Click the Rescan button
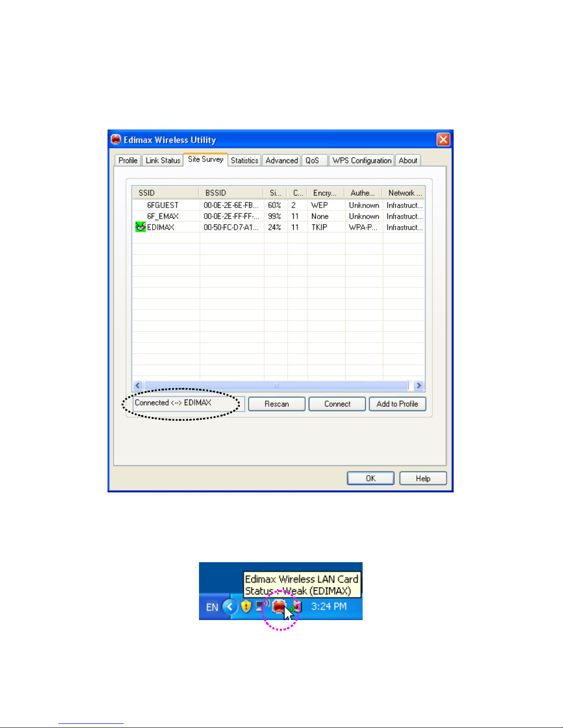Image resolution: width=563 pixels, height=728 pixels. pyautogui.click(x=277, y=404)
